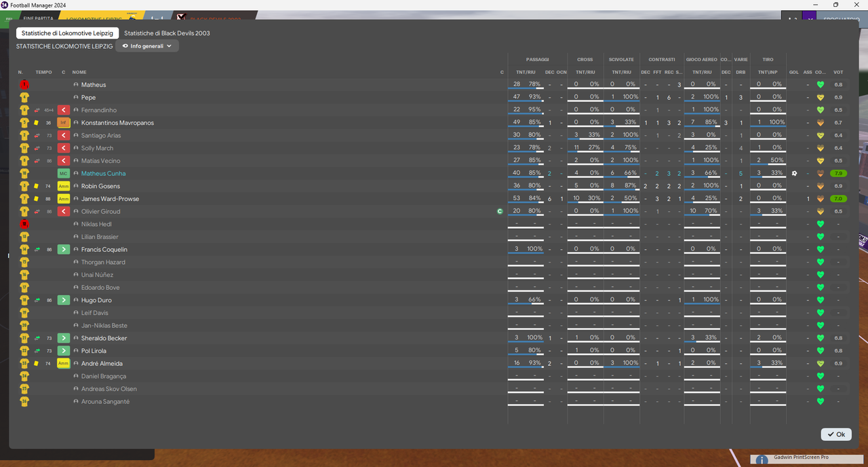Viewport: 868px width, 467px height.
Task: Click the condition heart icon for Pol Lirola
Action: click(820, 350)
